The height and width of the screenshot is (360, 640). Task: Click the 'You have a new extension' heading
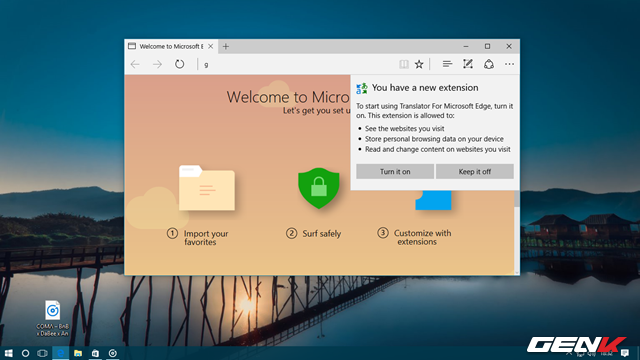pos(425,88)
